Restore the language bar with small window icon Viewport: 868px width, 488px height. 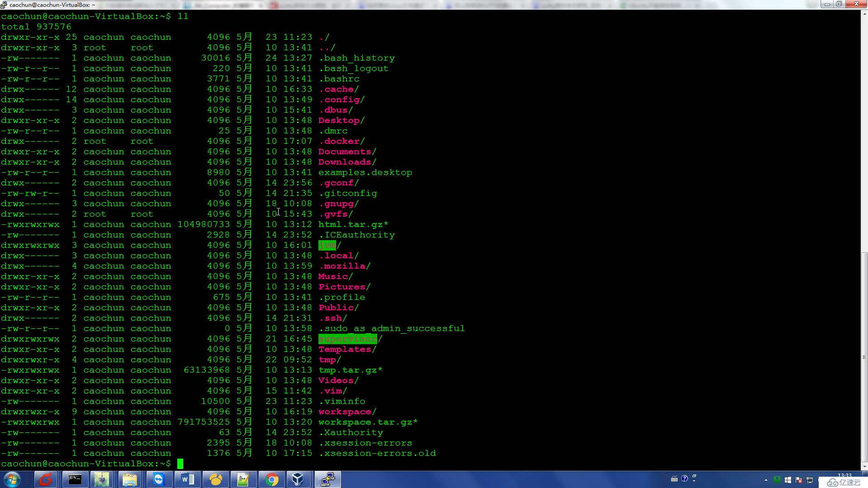[694, 476]
